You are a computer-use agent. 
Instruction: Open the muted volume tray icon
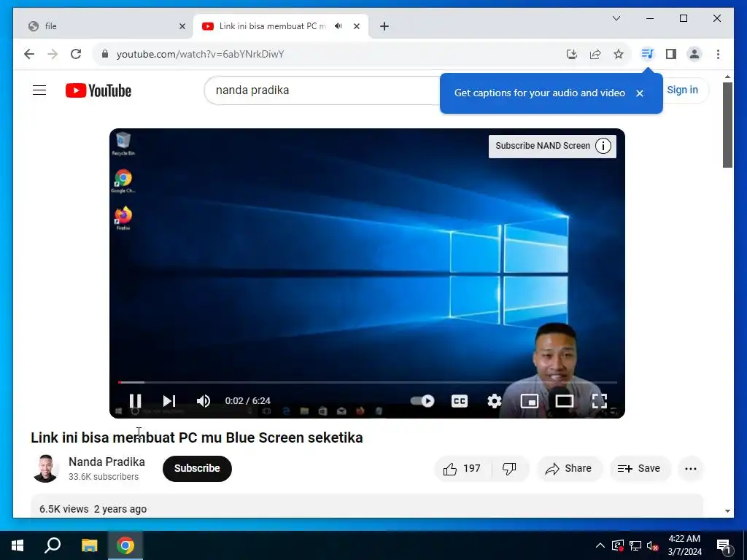[x=653, y=545]
